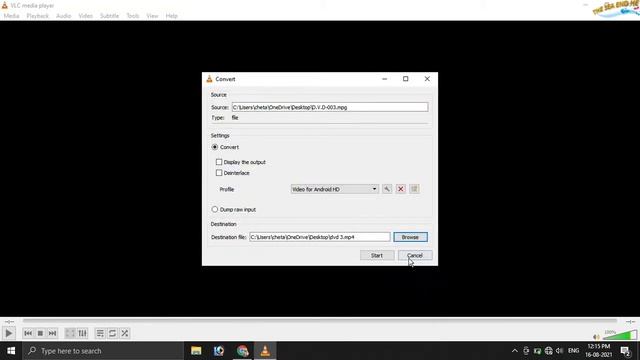
Task: Stop playback button
Action: coord(40,333)
